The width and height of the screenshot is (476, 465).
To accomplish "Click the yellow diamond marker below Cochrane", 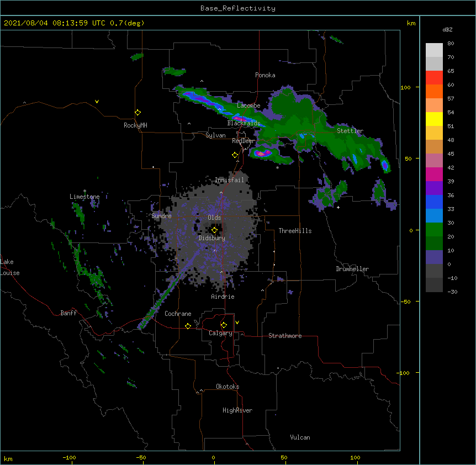I will coord(188,326).
